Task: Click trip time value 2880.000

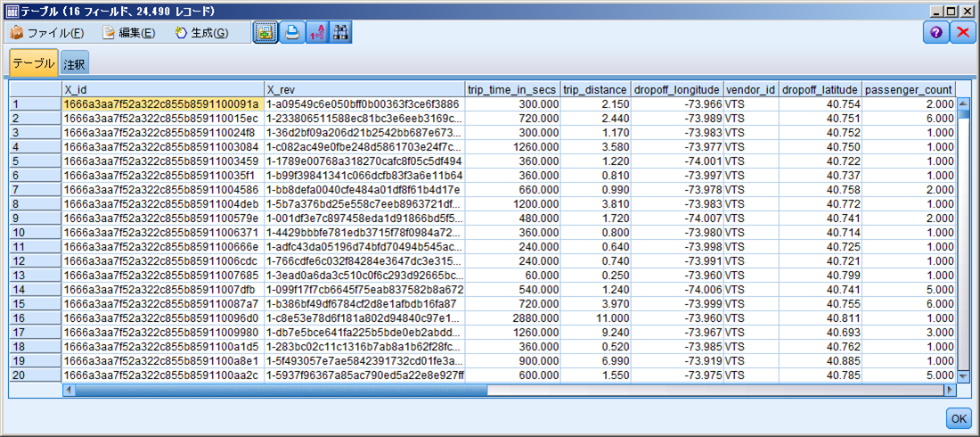Action: (x=512, y=317)
